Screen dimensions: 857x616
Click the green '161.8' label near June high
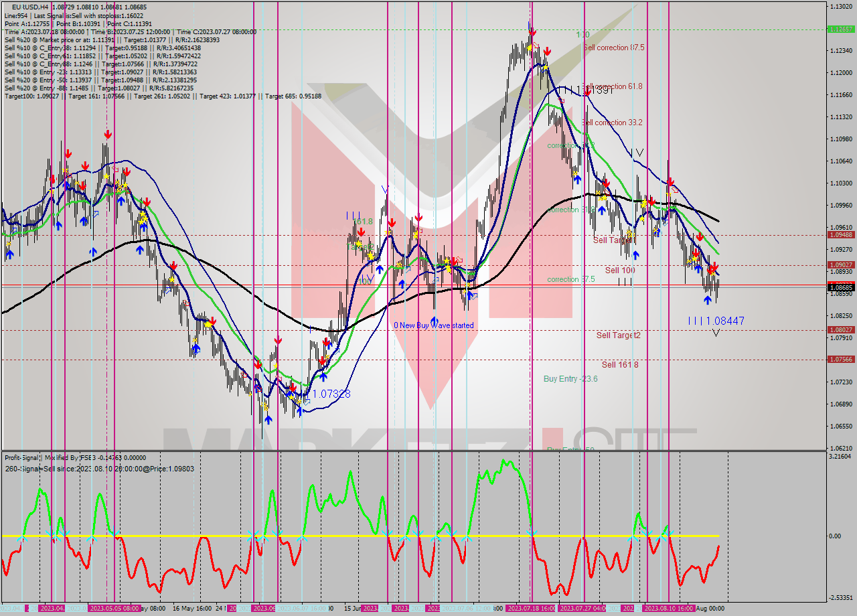362,221
